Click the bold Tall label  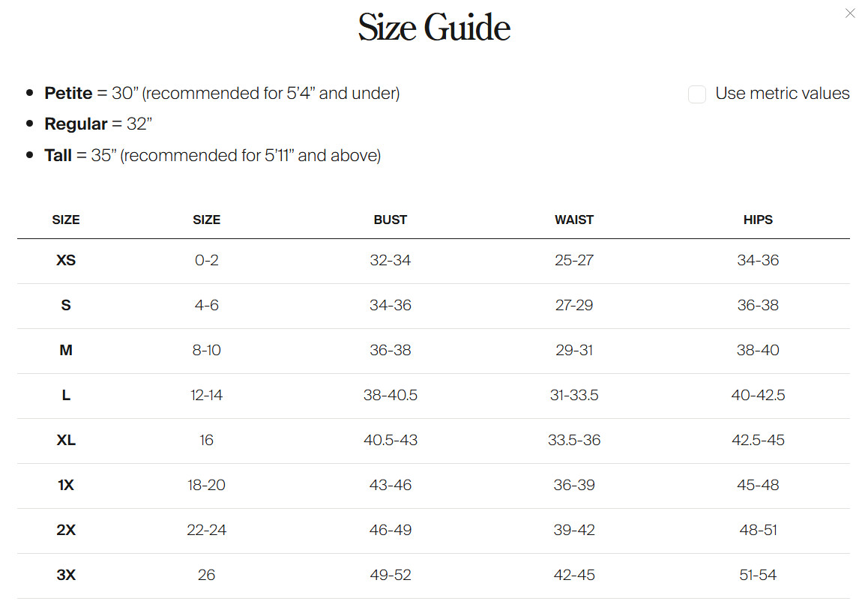58,156
